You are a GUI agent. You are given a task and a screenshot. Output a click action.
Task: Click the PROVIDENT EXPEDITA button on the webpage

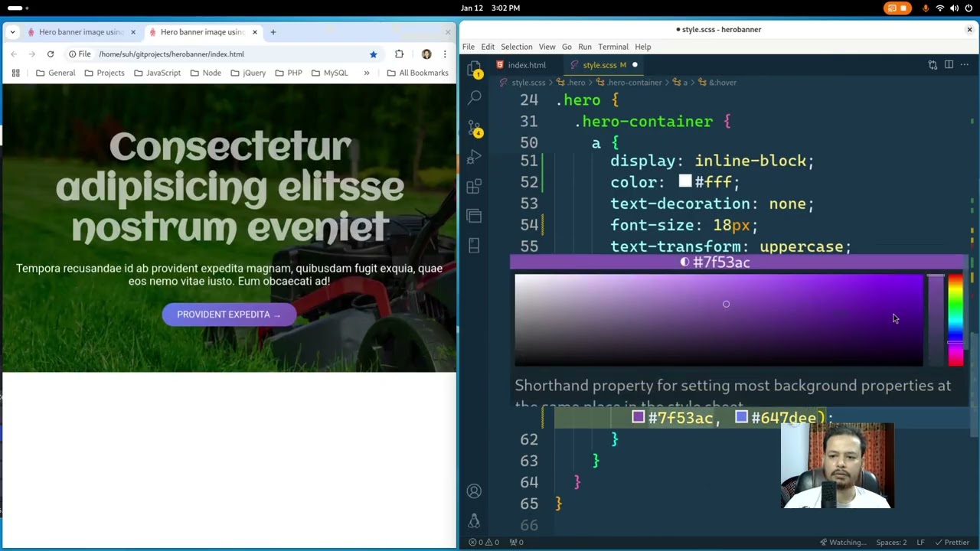[229, 315]
